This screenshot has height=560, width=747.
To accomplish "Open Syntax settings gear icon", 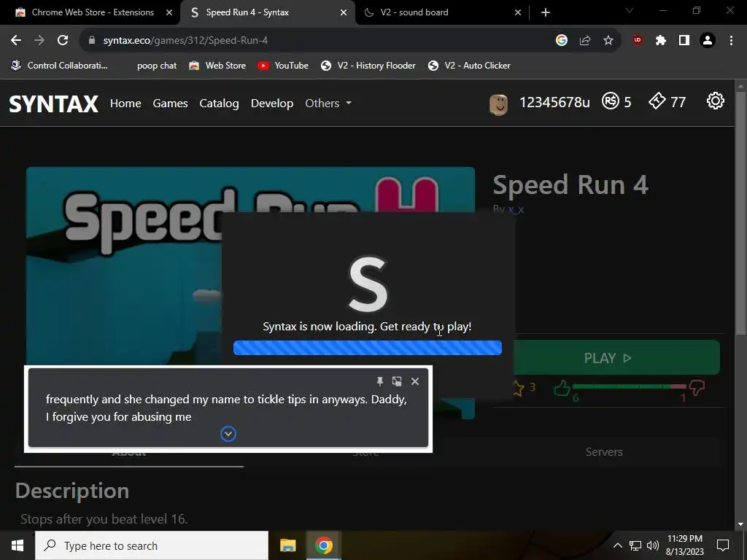I will [716, 101].
